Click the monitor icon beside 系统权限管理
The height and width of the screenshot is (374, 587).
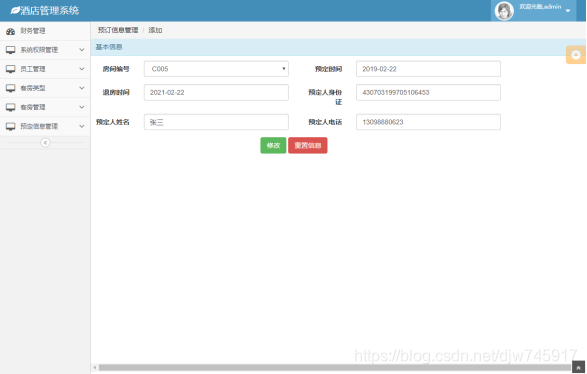[10, 50]
